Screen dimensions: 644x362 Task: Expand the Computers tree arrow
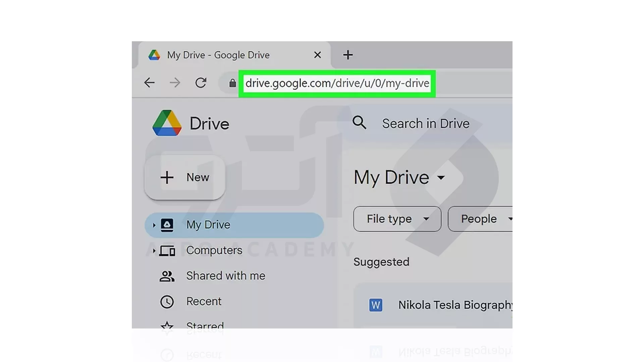pos(154,251)
